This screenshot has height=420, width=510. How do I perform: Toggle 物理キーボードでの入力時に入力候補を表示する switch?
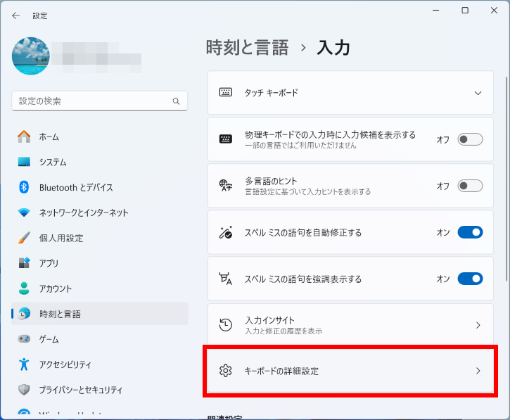(x=470, y=139)
